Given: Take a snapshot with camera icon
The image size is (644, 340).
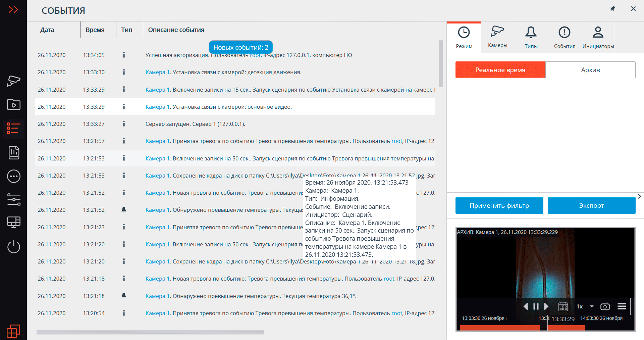Looking at the screenshot, I should pyautogui.click(x=605, y=306).
